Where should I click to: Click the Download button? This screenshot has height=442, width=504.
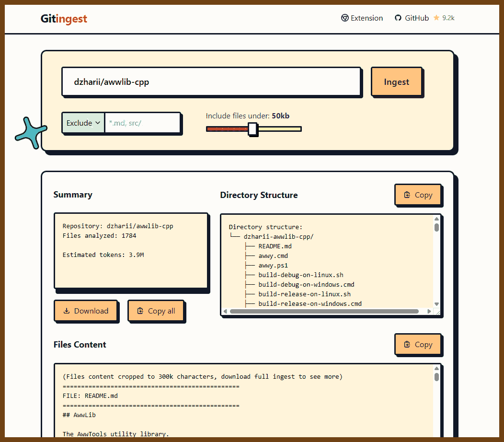click(85, 311)
